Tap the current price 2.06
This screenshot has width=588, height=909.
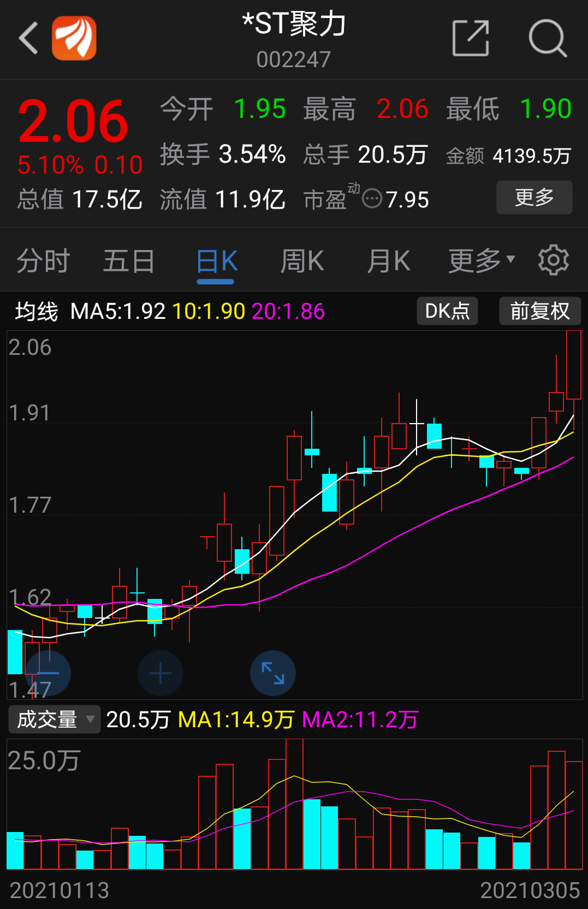tap(73, 121)
